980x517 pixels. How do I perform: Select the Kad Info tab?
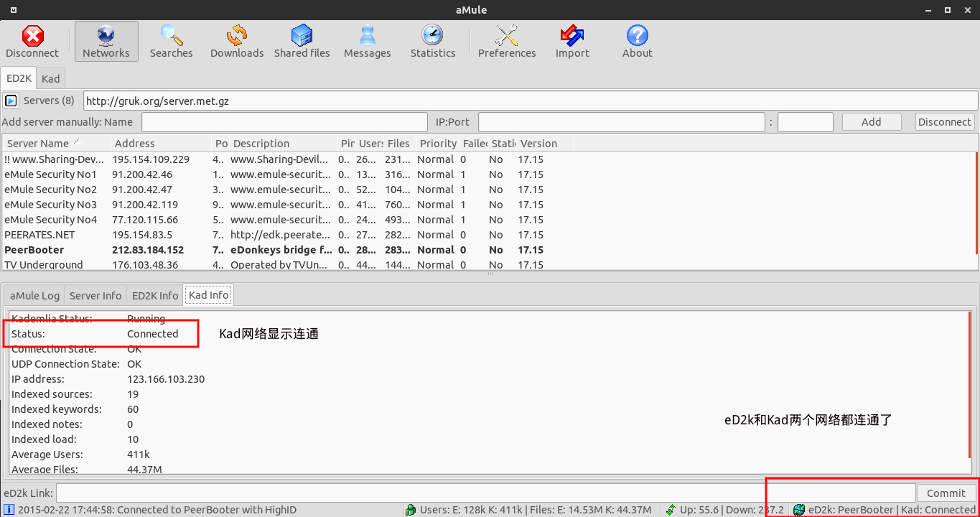(209, 295)
